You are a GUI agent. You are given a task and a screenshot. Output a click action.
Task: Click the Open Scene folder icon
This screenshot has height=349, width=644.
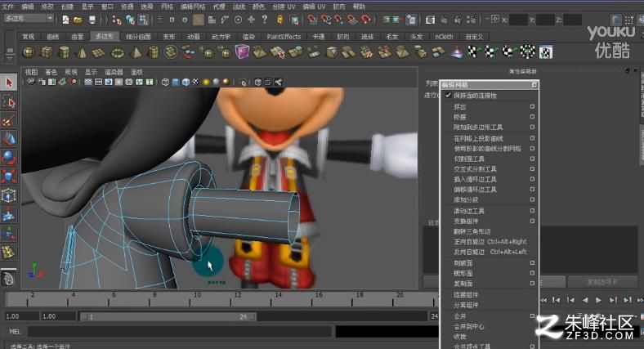pos(78,20)
